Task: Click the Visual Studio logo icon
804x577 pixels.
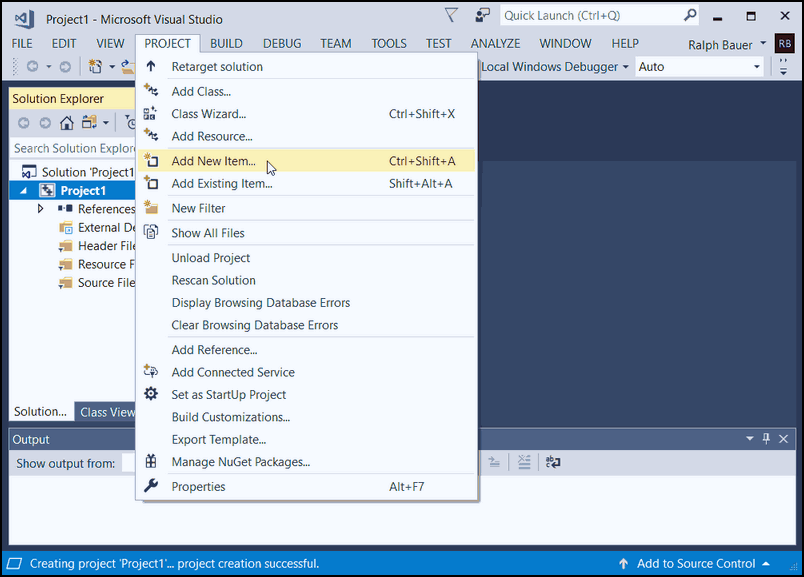Action: [x=24, y=19]
